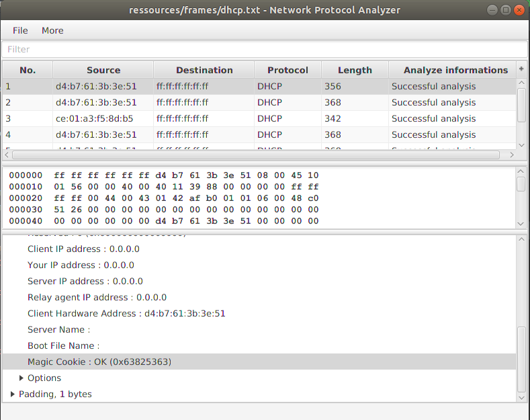Click hex offset line 000000
530x420 pixels.
click(164, 175)
